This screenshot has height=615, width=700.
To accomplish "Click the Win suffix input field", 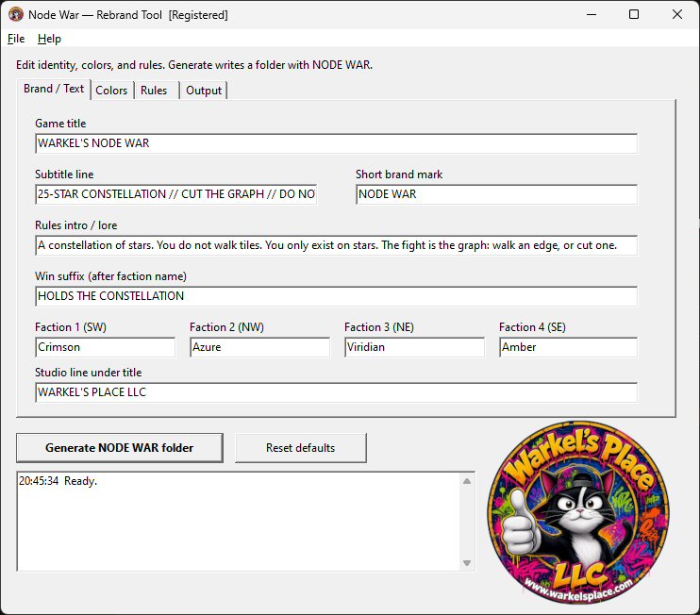I will [336, 296].
